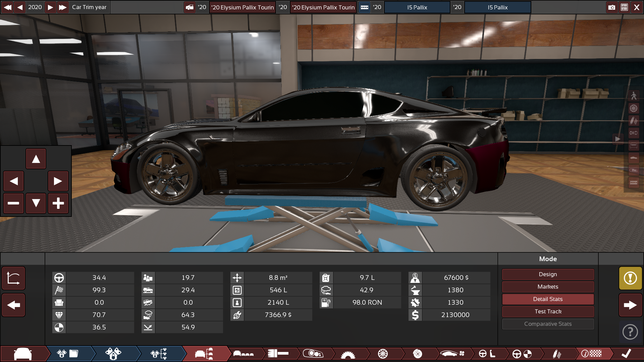Go to next page with right arrow
Screen dimensions: 644x362
pos(630,305)
